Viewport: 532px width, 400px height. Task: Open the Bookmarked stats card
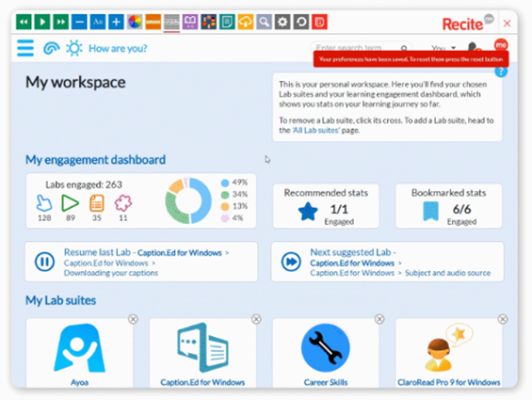448,206
